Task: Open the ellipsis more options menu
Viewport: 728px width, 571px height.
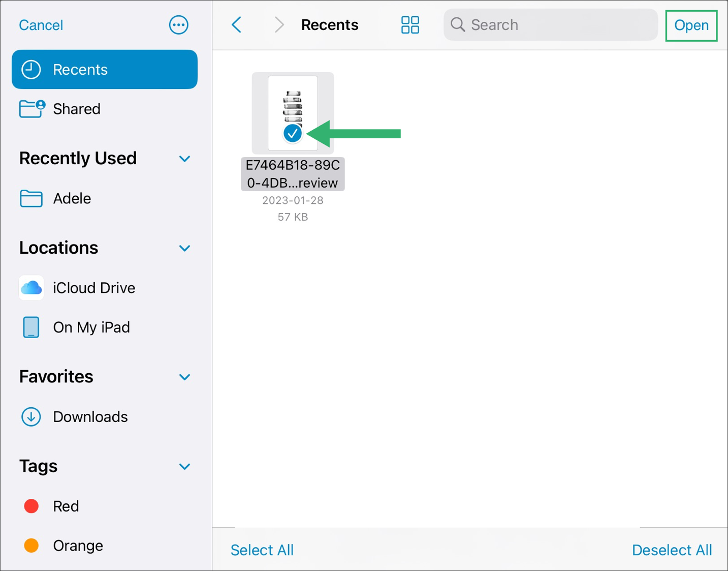Action: 178,25
